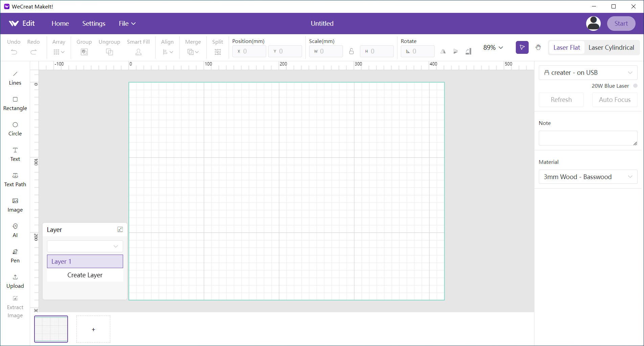Expand the 3mm Wood - Basswood material dropdown

click(588, 177)
